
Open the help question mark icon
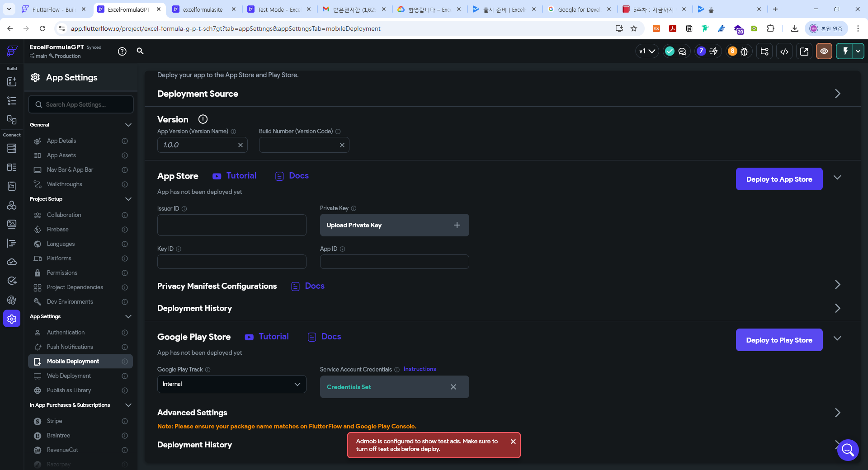pos(122,52)
